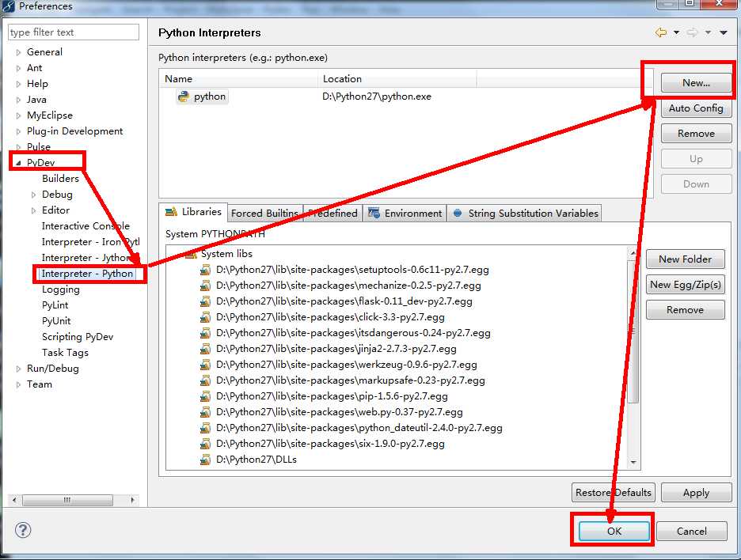The width and height of the screenshot is (741, 560).
Task: Click the Apply button
Action: pos(696,493)
